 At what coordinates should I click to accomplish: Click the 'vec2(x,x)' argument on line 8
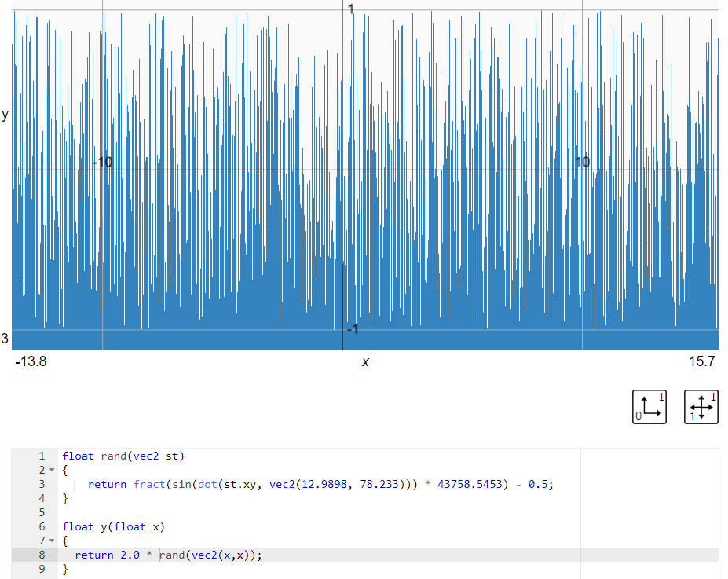221,555
